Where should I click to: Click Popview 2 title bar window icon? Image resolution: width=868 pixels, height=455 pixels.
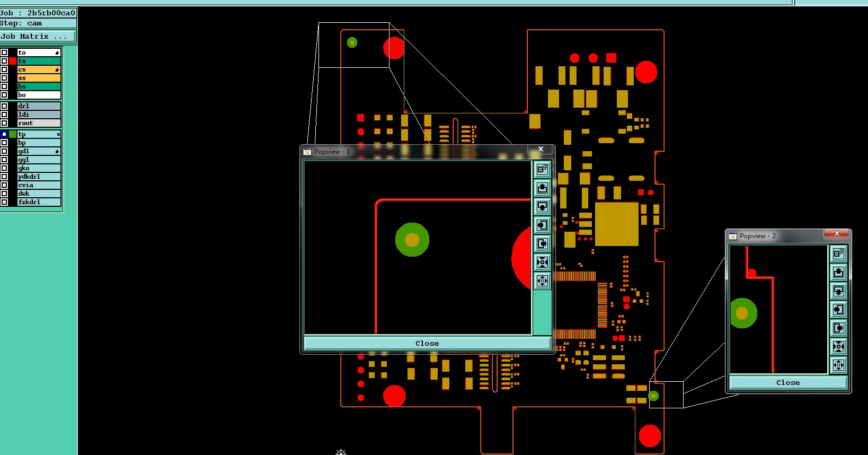[733, 236]
